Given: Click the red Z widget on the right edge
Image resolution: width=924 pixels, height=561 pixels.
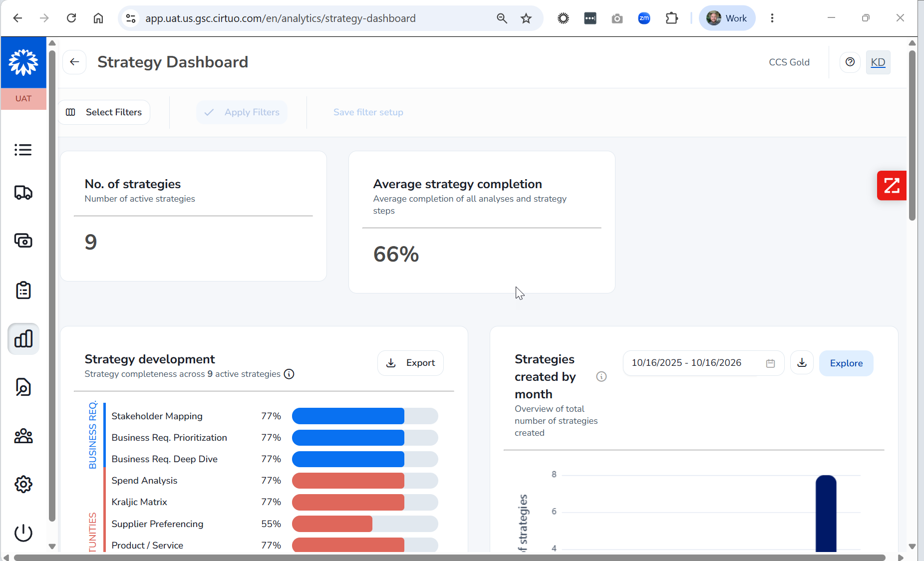Looking at the screenshot, I should 892,186.
